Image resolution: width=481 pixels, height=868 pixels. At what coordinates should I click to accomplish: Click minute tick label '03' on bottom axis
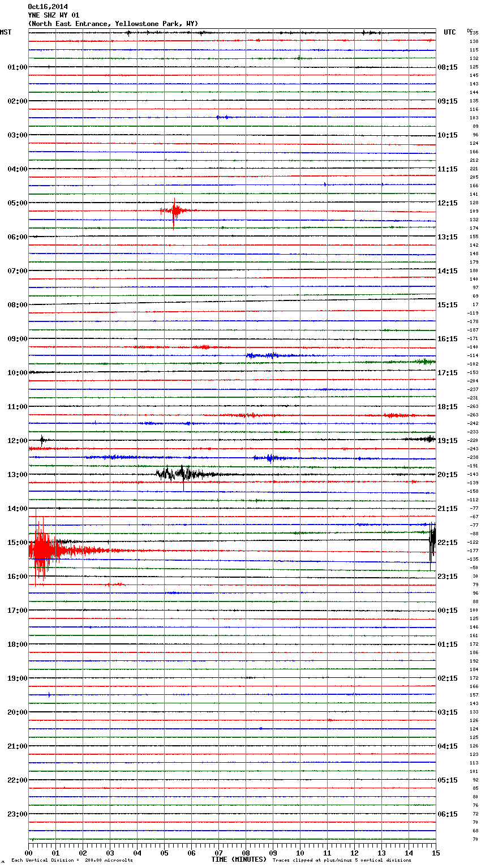tap(110, 853)
